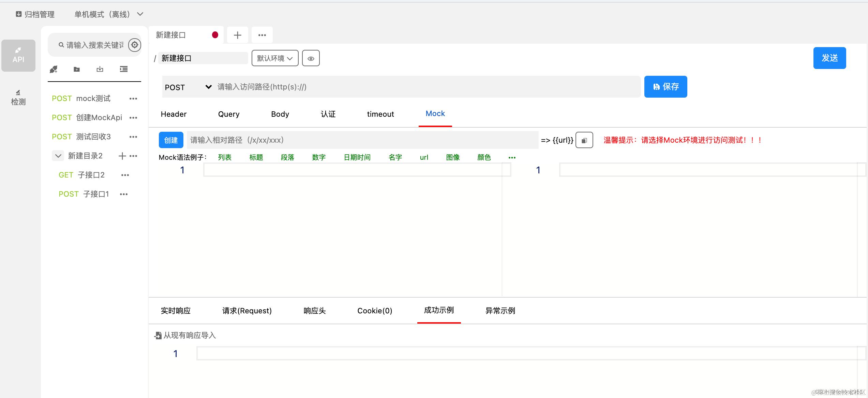Click the indent list icon in sidebar

[x=124, y=69]
